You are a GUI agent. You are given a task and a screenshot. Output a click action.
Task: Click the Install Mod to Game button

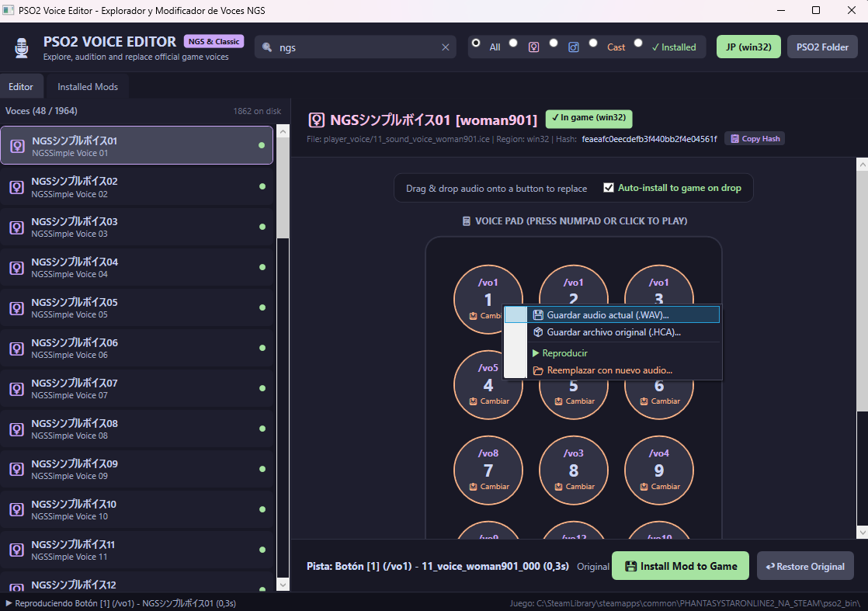point(680,566)
